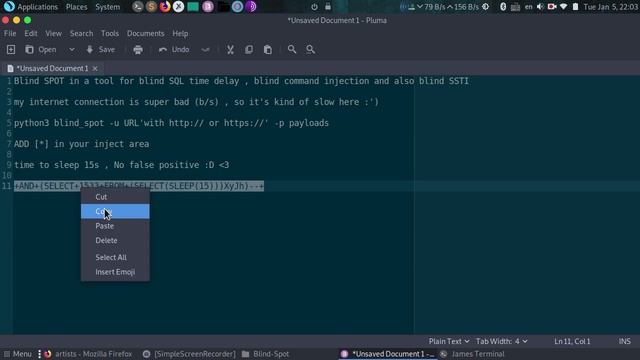640x360 pixels.
Task: Click the volume speaker tray icon
Action: (x=540, y=7)
